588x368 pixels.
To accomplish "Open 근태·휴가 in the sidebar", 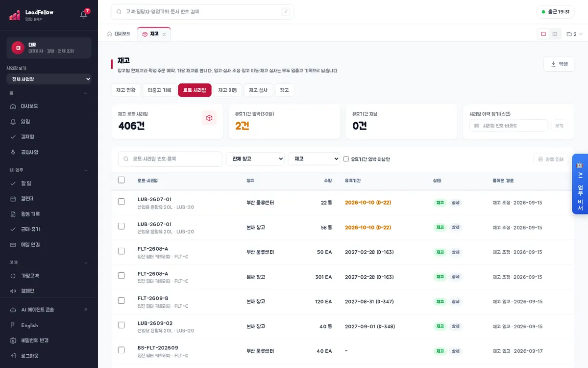I will click(x=49, y=229).
